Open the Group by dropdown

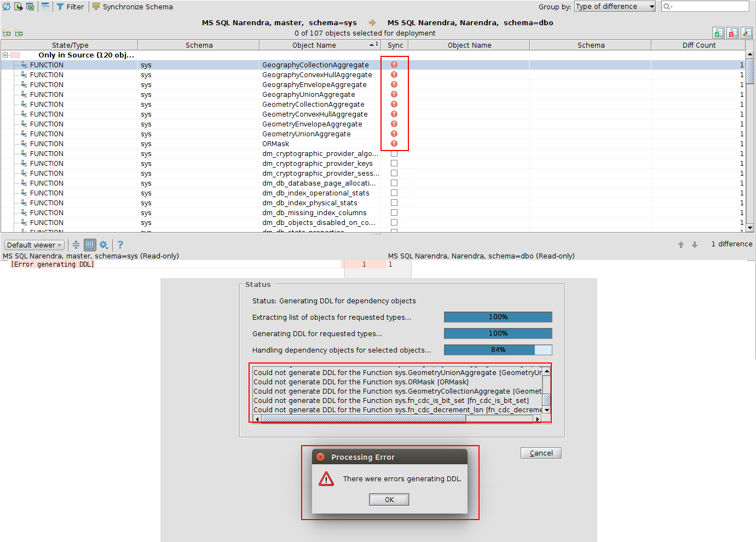(x=615, y=7)
